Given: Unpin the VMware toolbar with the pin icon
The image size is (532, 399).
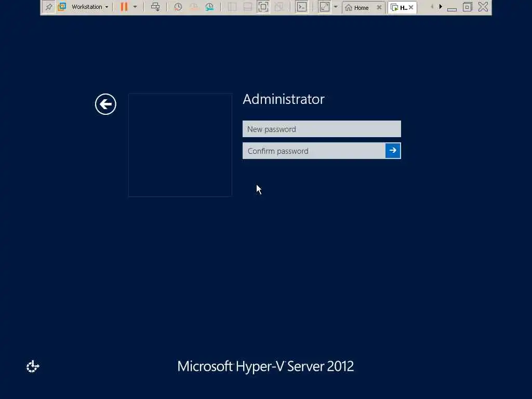Looking at the screenshot, I should (x=49, y=7).
